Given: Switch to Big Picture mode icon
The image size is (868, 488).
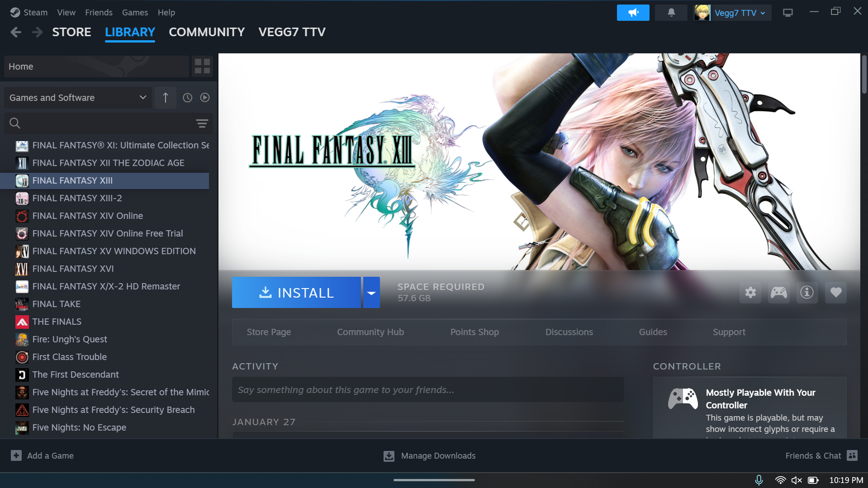Looking at the screenshot, I should (788, 13).
